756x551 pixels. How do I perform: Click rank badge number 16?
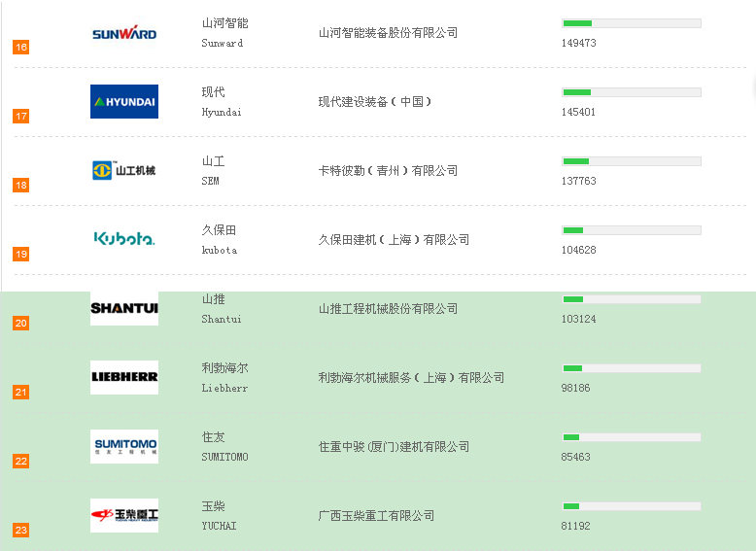(x=20, y=47)
